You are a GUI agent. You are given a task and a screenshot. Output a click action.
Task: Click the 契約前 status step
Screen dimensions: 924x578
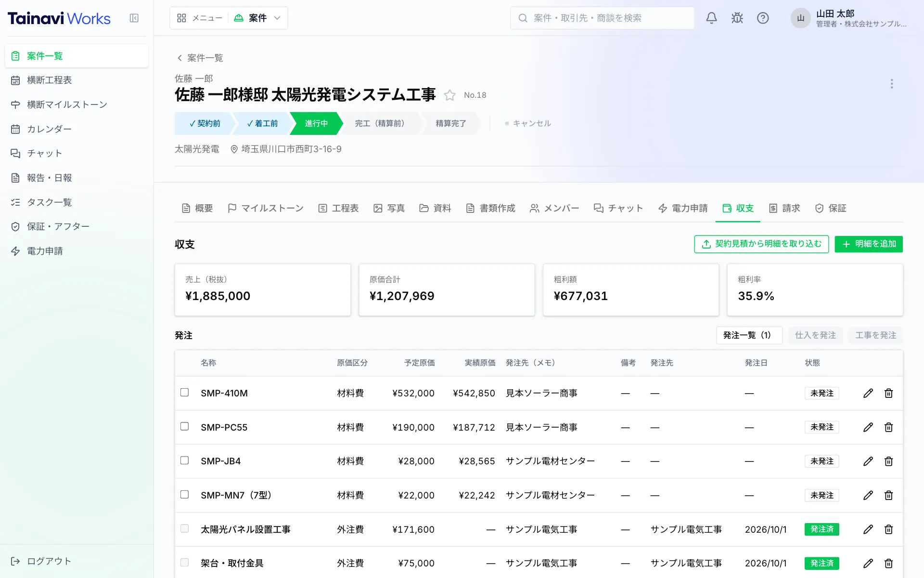point(205,124)
